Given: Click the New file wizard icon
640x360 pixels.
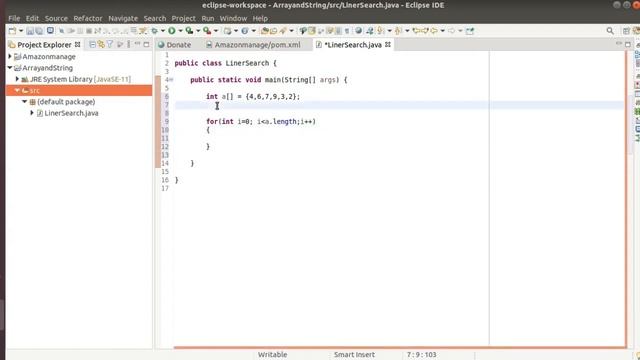Looking at the screenshot, I should [12, 31].
